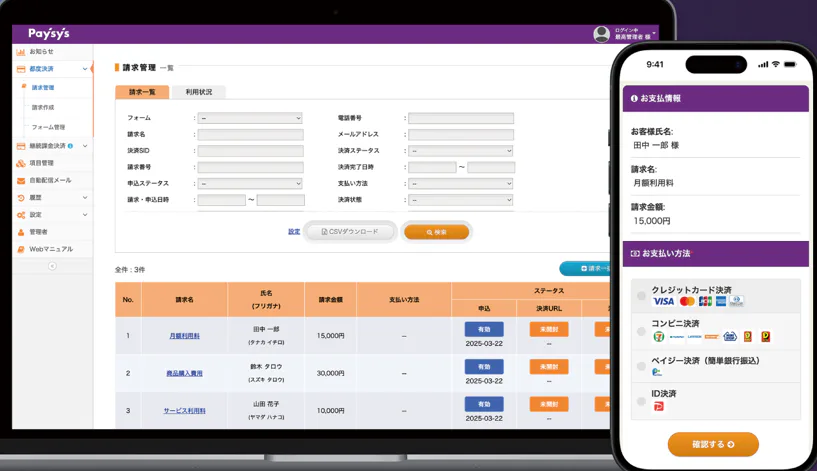Click the 請求名 input field
Viewport: 817px width, 471px height.
point(250,135)
